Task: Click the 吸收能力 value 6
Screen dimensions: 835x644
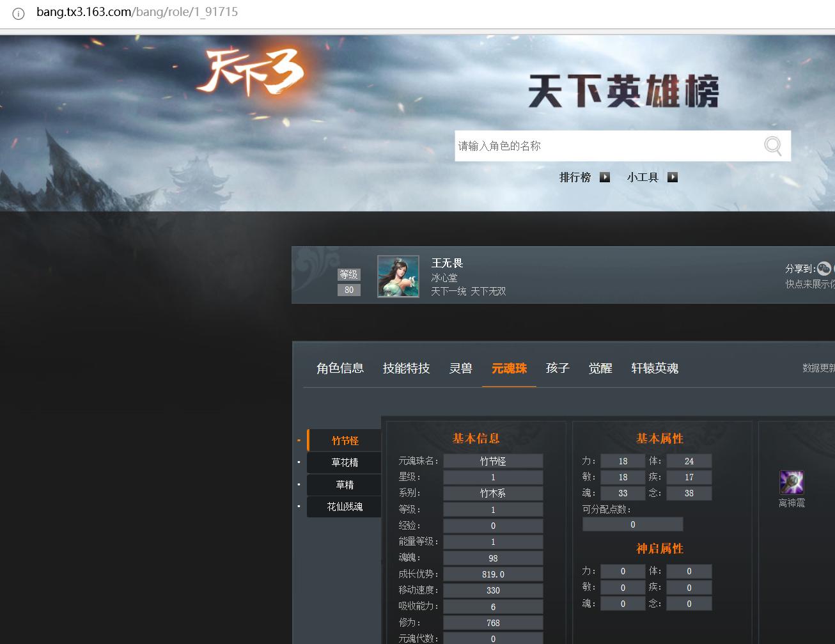Action: click(x=493, y=607)
